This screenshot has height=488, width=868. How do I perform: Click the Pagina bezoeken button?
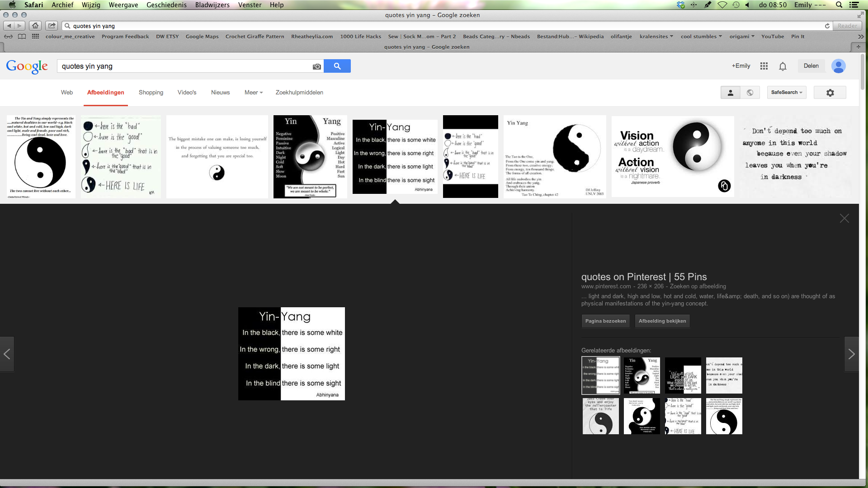click(x=605, y=321)
